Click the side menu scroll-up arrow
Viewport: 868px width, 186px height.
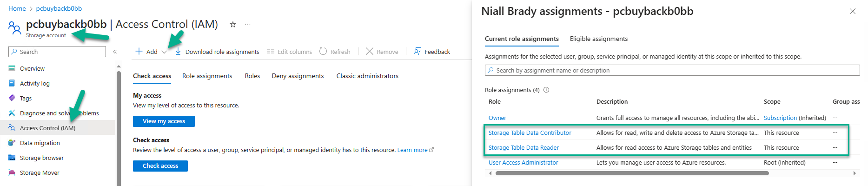pyautogui.click(x=119, y=66)
